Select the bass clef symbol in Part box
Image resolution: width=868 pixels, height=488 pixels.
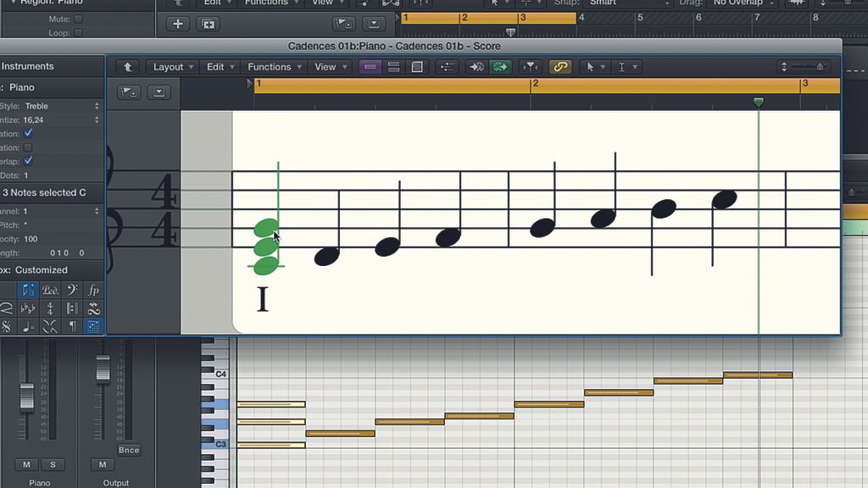[x=71, y=291]
